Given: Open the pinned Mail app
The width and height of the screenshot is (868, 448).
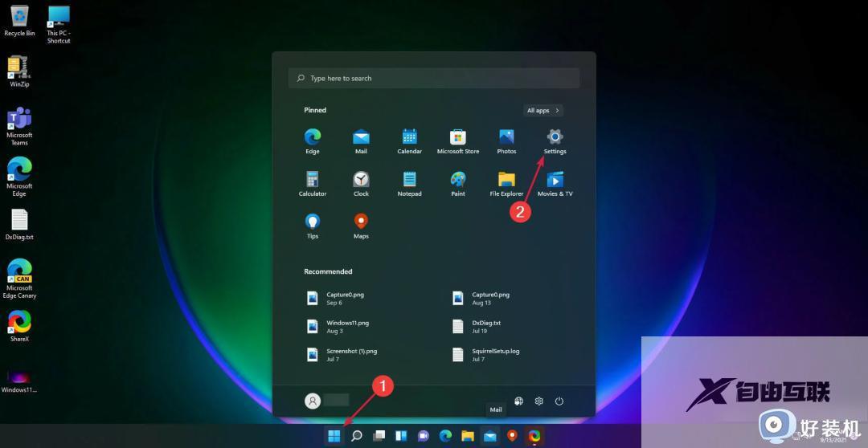Looking at the screenshot, I should [361, 141].
